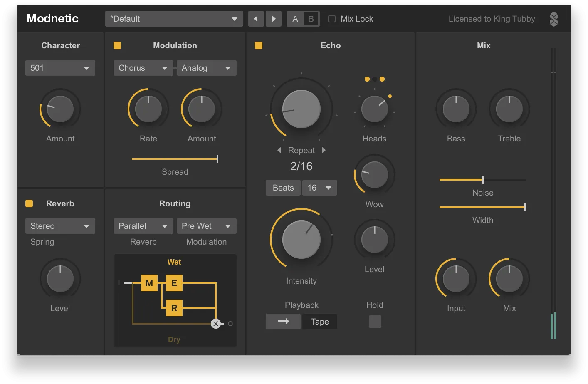The image size is (588, 384).
Task: Select the M block in routing diagram
Action: point(149,283)
